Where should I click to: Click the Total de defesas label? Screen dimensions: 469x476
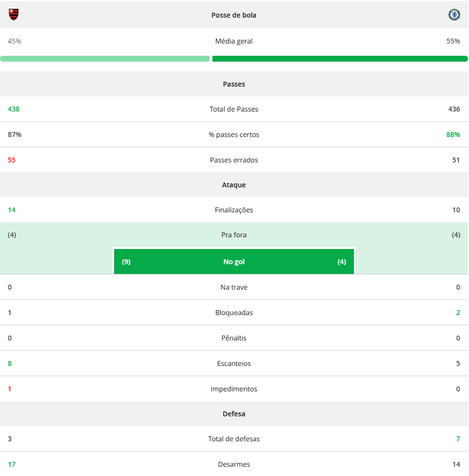click(234, 439)
